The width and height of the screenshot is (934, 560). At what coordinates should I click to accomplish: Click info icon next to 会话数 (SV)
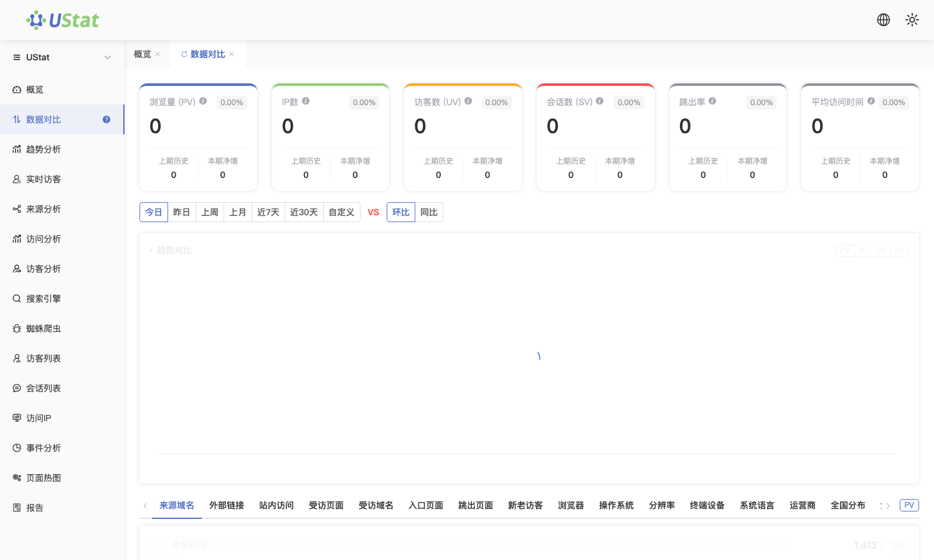pos(600,101)
